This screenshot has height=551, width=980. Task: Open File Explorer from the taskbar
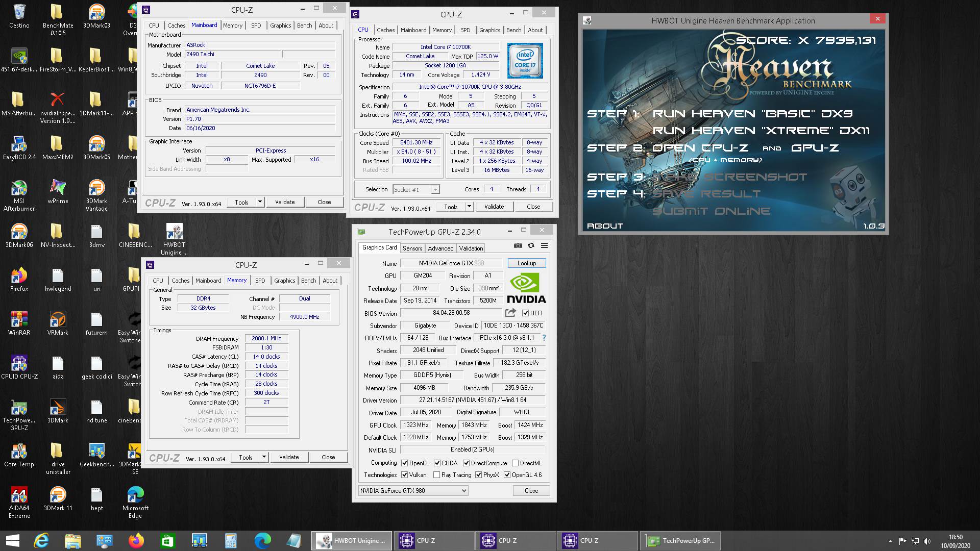click(x=73, y=541)
